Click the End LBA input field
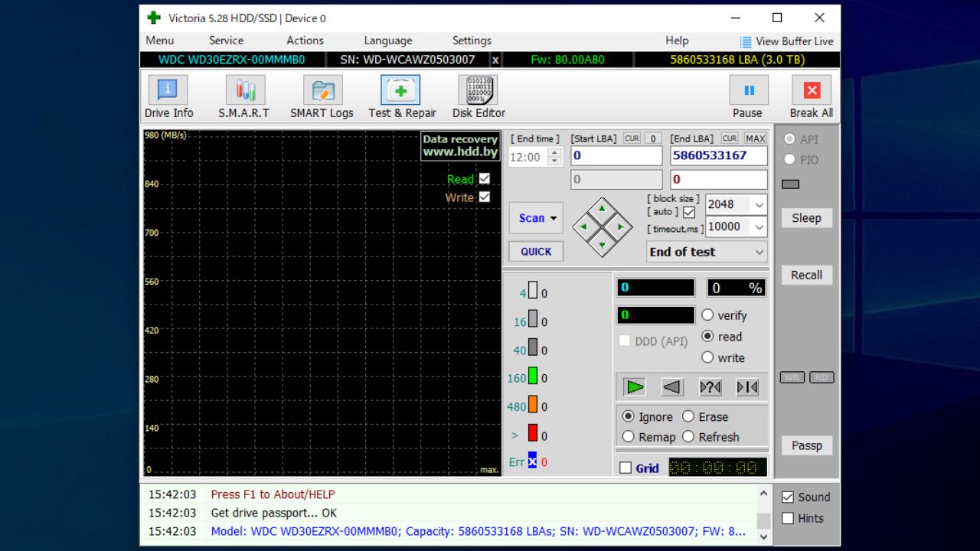Image resolution: width=980 pixels, height=551 pixels. point(719,155)
